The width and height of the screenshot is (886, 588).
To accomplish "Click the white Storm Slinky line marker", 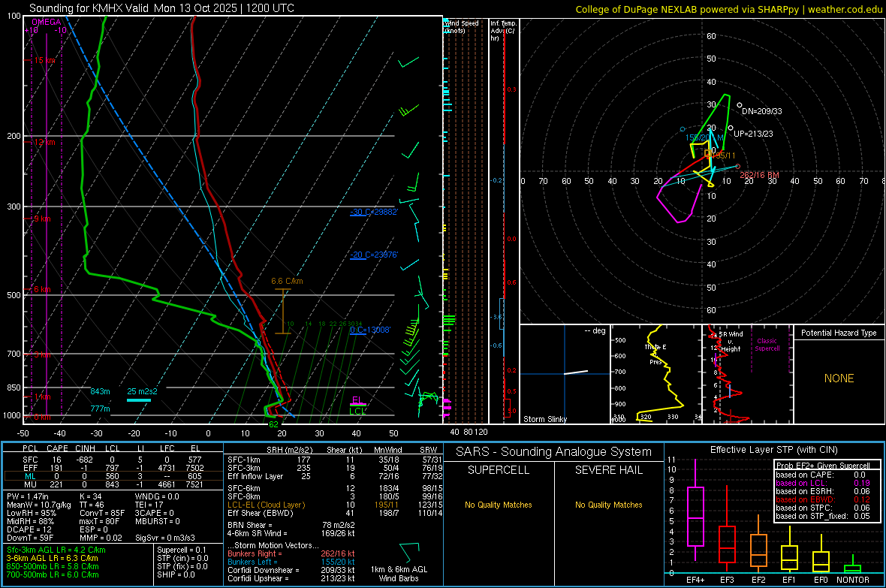I will (576, 372).
